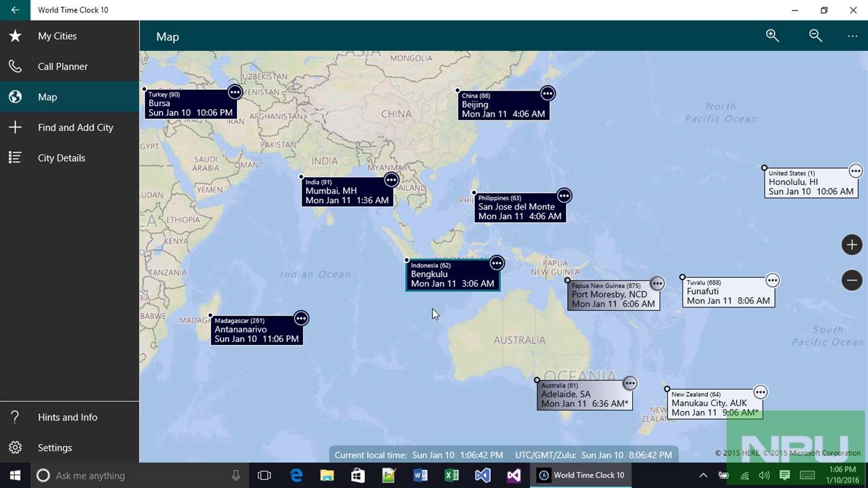Image resolution: width=868 pixels, height=488 pixels.
Task: Click the UTC/GMT/Zulu time readout
Action: point(593,455)
